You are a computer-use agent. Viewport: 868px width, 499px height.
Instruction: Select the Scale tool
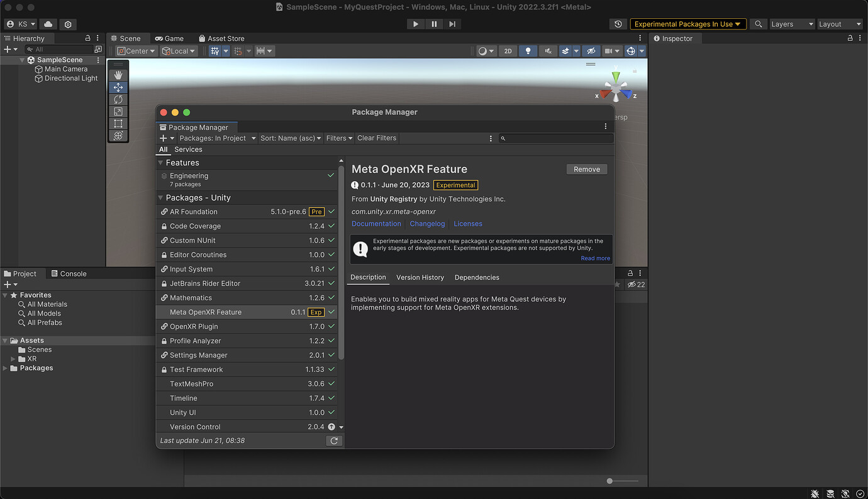[x=118, y=111]
